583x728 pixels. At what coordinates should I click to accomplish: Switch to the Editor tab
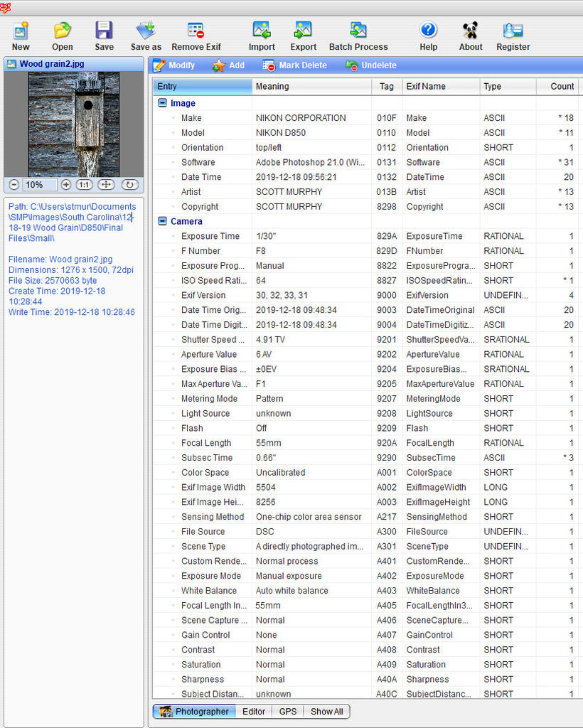(x=254, y=711)
